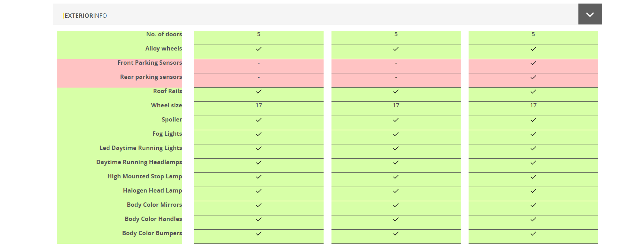Click Halogen Head Lamp checkmark in second car column
Screen dimensions: 644x247
396,191
